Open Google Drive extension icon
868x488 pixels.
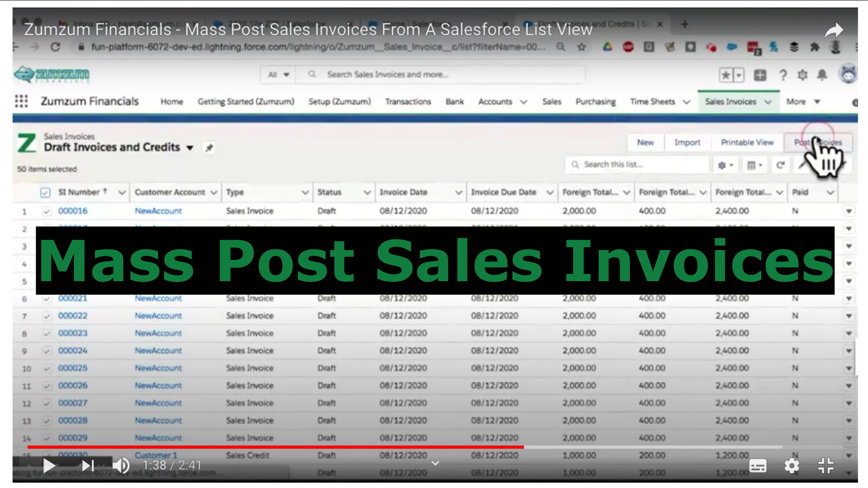tap(607, 47)
